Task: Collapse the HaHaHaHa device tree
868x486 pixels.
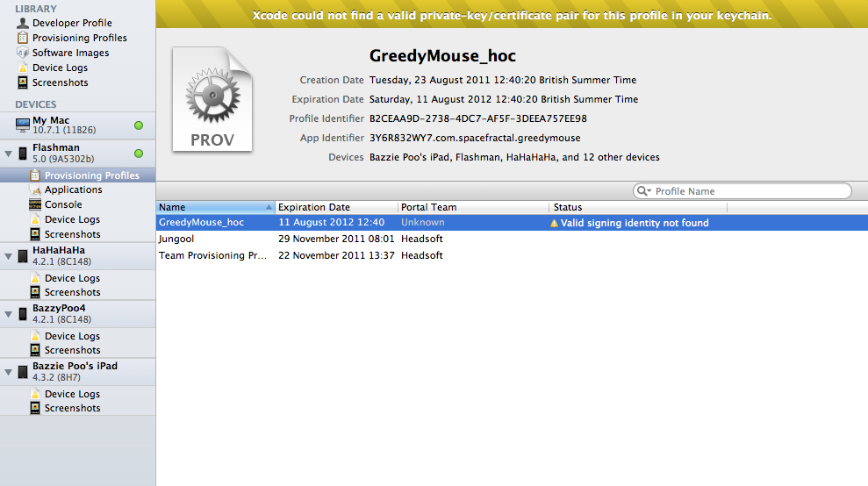Action: (9, 256)
